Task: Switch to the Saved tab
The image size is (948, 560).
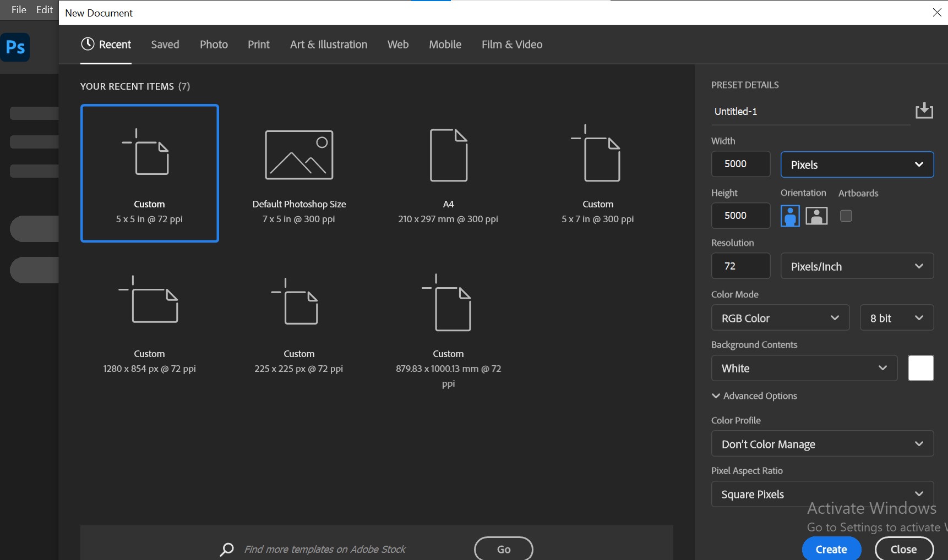Action: (165, 45)
